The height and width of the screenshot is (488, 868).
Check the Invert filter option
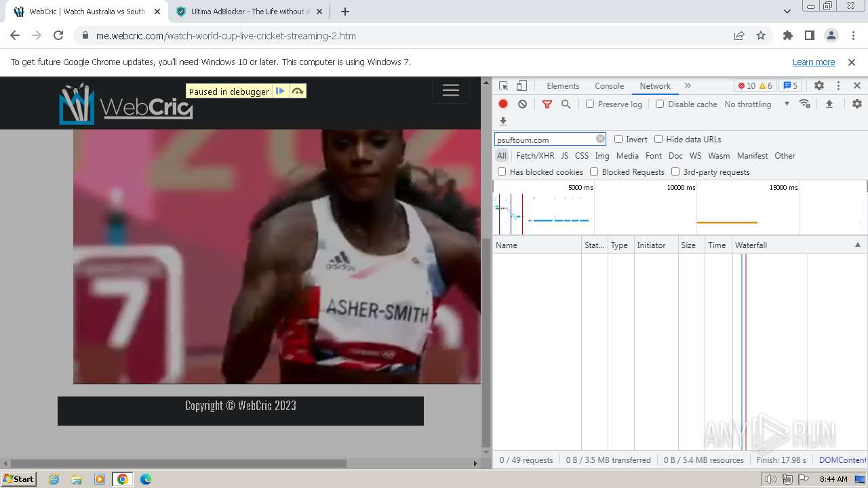pos(618,139)
